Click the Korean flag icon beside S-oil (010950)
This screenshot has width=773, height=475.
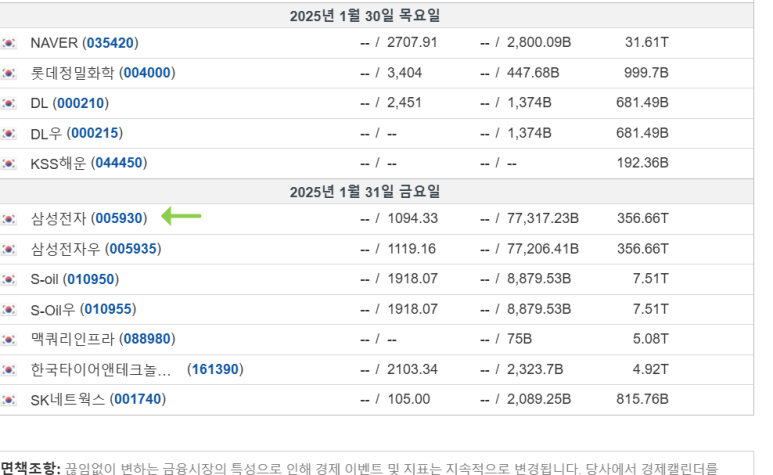tap(8, 279)
